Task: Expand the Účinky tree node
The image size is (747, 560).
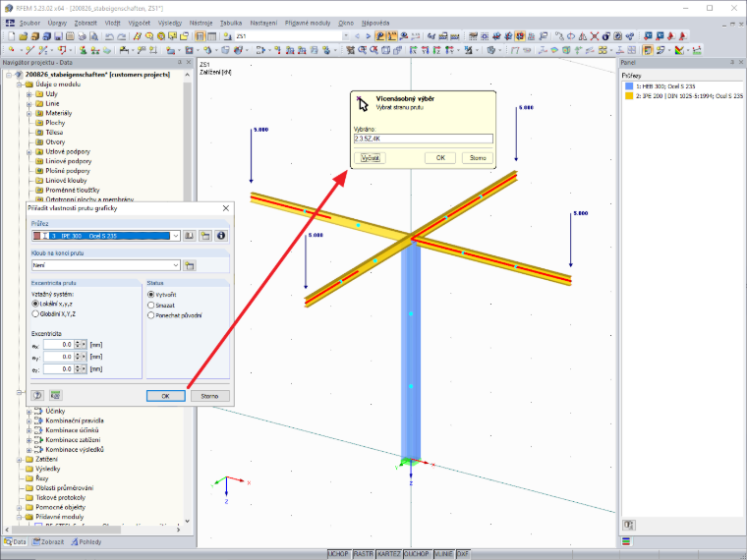Action: click(x=29, y=411)
